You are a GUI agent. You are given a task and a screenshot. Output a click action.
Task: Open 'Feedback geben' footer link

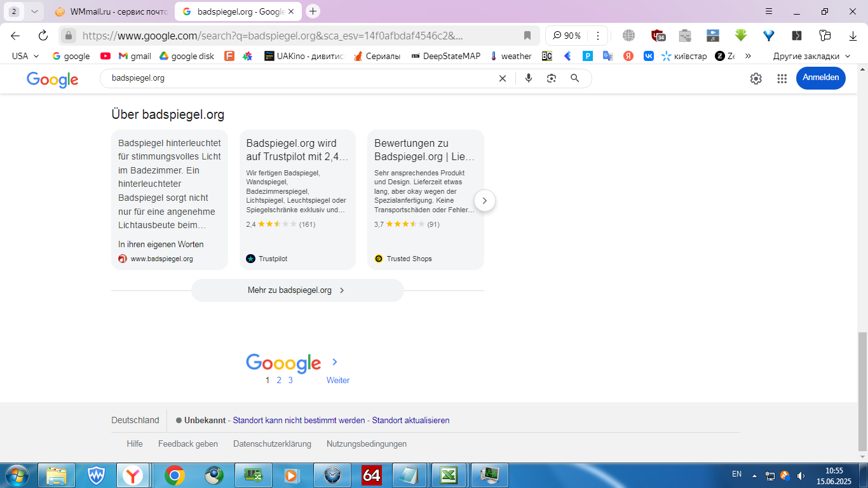click(188, 444)
